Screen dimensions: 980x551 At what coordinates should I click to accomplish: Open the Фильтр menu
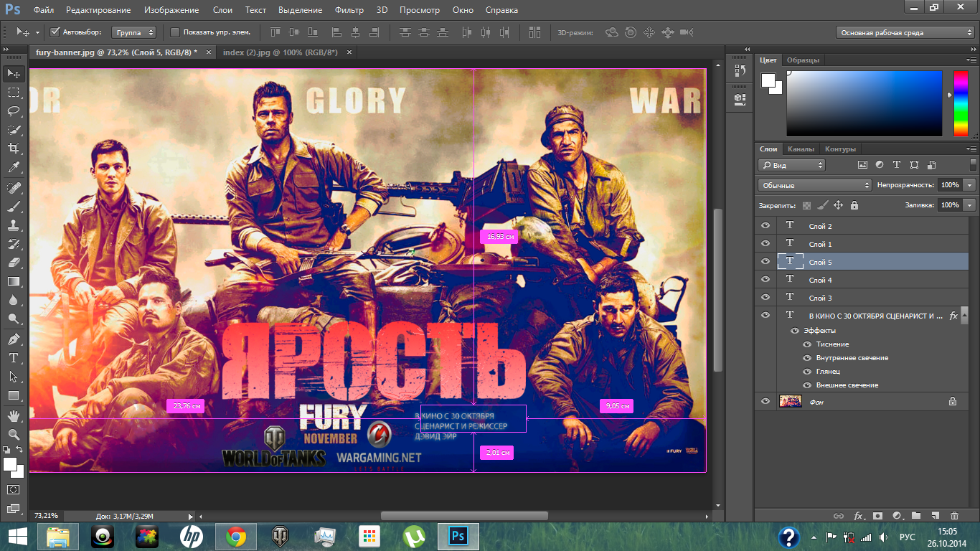click(x=349, y=10)
